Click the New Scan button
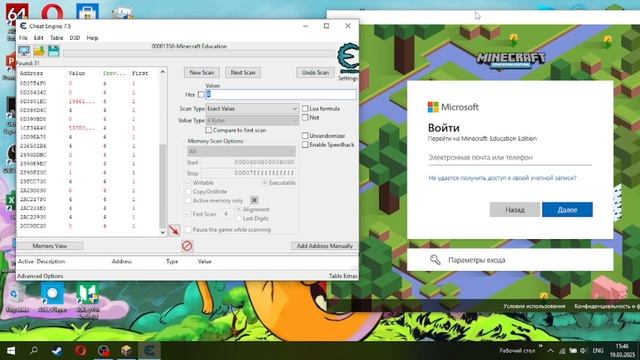This screenshot has width=640, height=360. coord(202,72)
